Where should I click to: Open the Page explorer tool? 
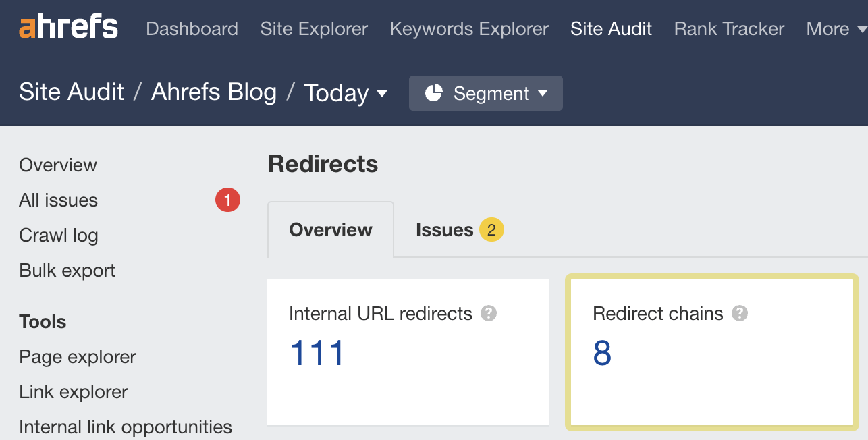pyautogui.click(x=78, y=356)
